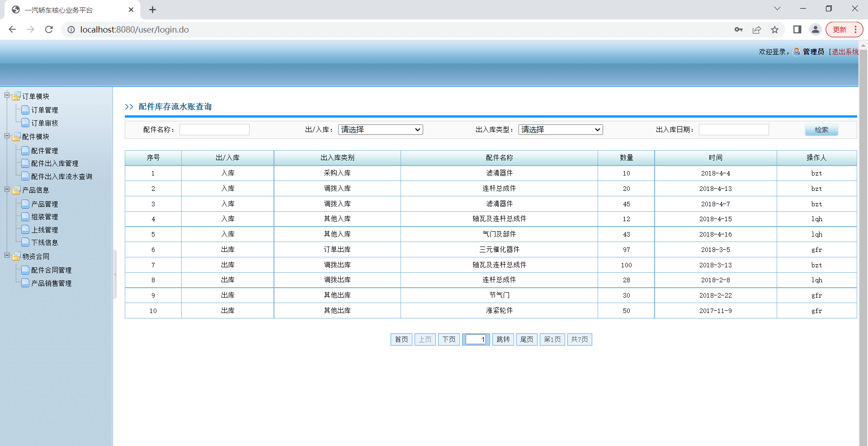868x446 pixels.
Task: Click the 配件模块 folder icon
Action: point(16,137)
